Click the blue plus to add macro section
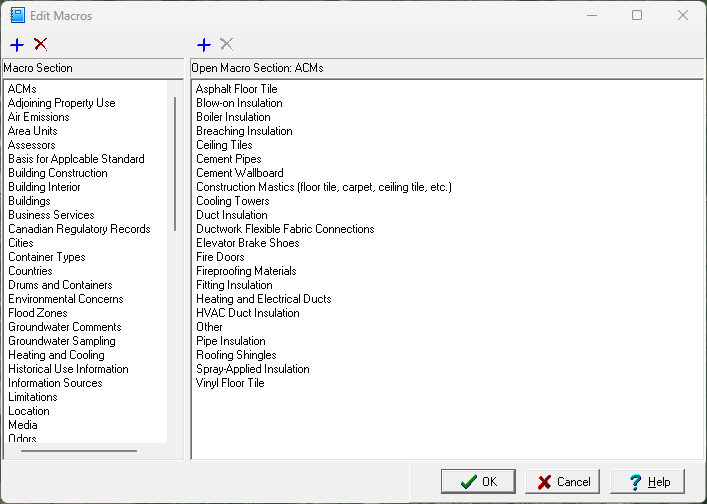 pyautogui.click(x=16, y=44)
